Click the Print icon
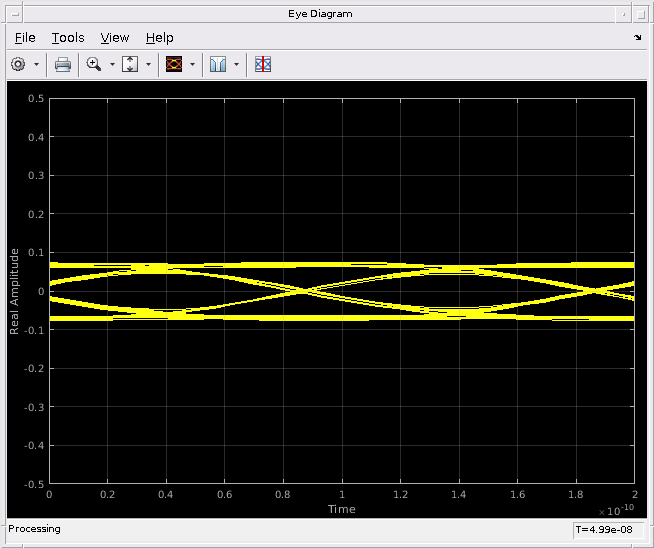Image resolution: width=654 pixels, height=548 pixels. pos(63,64)
